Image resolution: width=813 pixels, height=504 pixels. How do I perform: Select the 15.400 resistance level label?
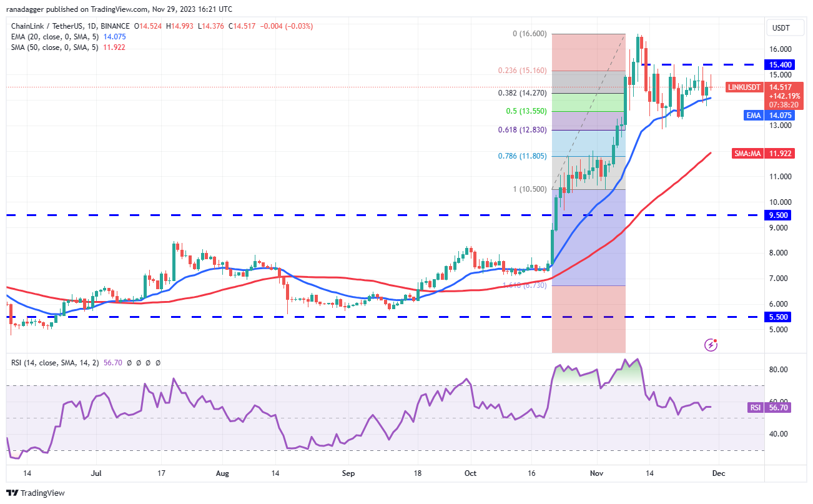pyautogui.click(x=779, y=64)
